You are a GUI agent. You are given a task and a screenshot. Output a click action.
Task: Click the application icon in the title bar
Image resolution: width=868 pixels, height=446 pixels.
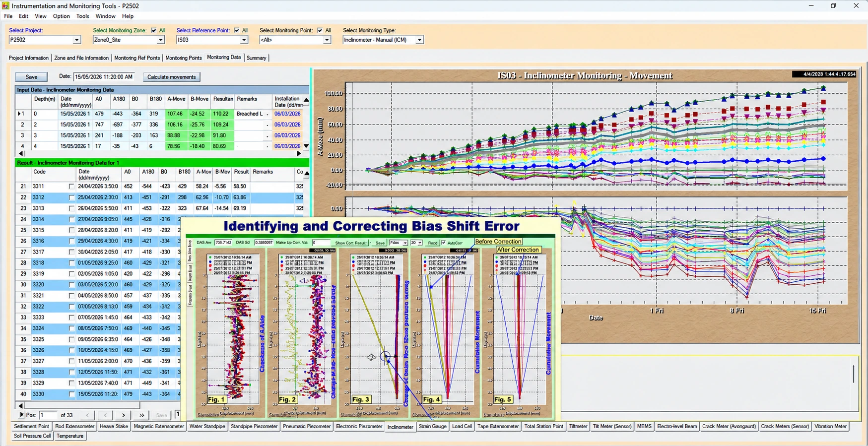tap(5, 5)
